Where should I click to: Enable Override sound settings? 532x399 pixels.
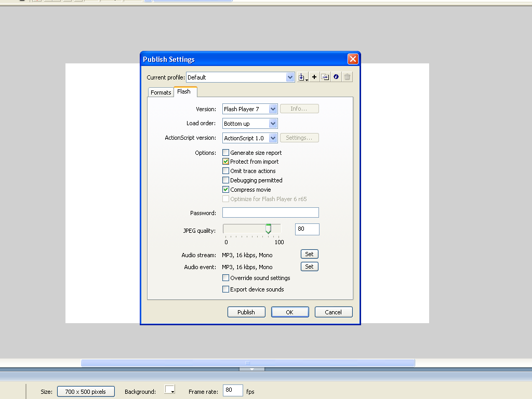(225, 278)
